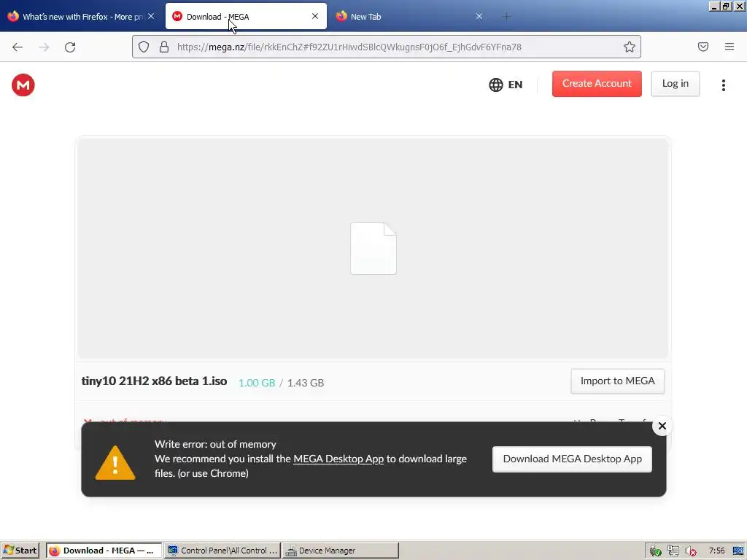Click the Create Account button
The width and height of the screenshot is (747, 560).
597,84
